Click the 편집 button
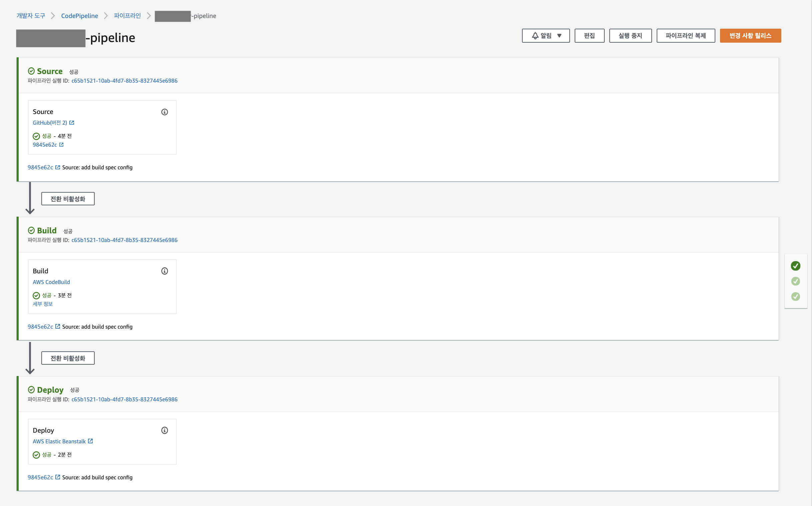This screenshot has width=812, height=506. [x=590, y=36]
